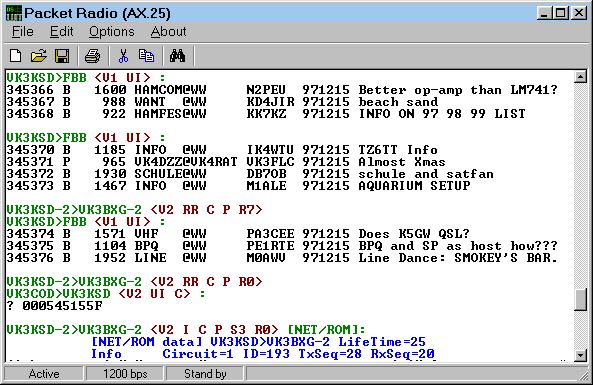Screen dimensions: 593x385
Task: Open the File menu
Action: click(x=23, y=31)
